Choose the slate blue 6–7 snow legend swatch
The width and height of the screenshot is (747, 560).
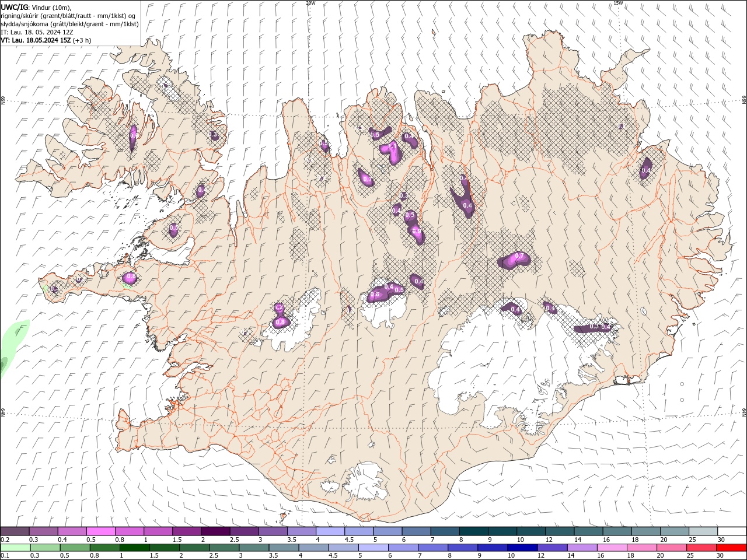(417, 531)
